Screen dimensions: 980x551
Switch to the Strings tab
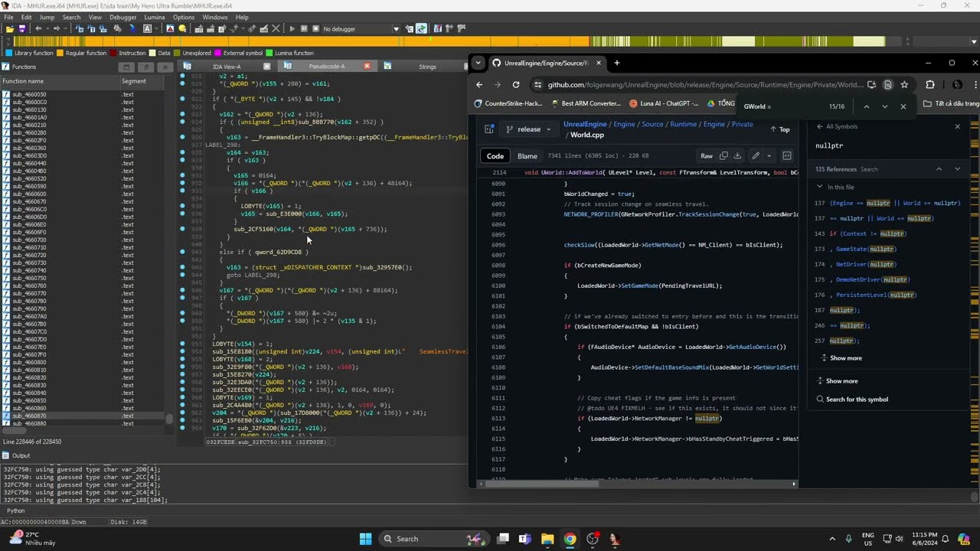[427, 67]
